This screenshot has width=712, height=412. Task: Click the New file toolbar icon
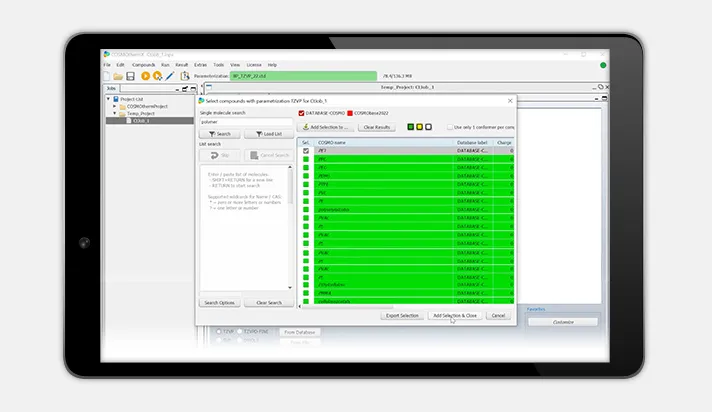107,76
